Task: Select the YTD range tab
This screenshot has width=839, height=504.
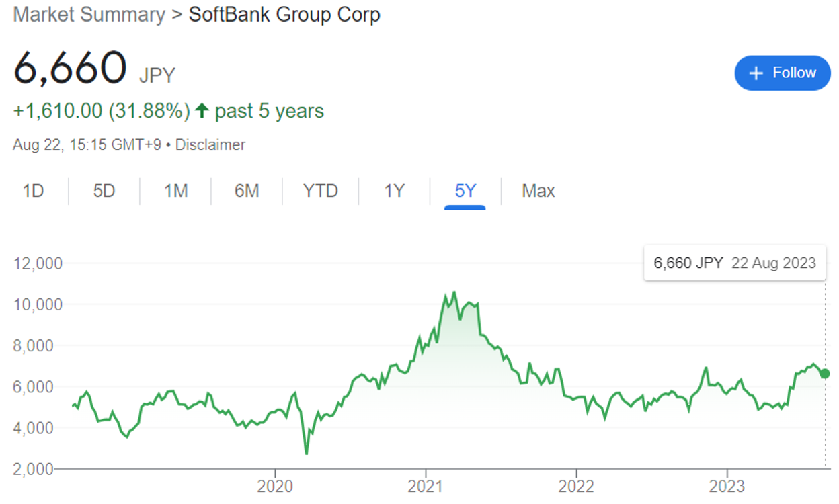Action: pos(321,192)
